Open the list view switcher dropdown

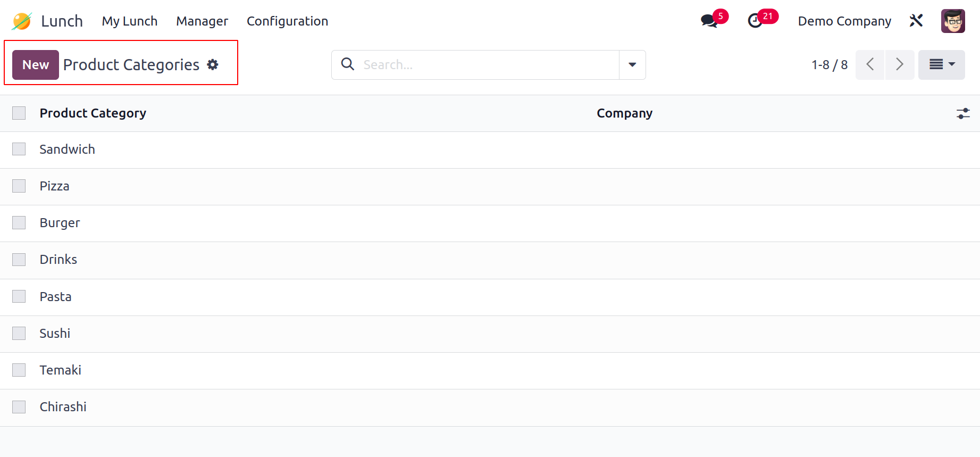point(942,65)
